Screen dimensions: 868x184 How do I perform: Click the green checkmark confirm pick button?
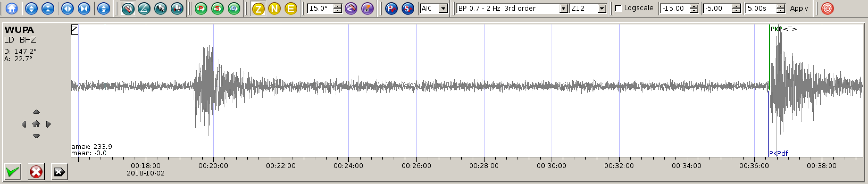13,172
